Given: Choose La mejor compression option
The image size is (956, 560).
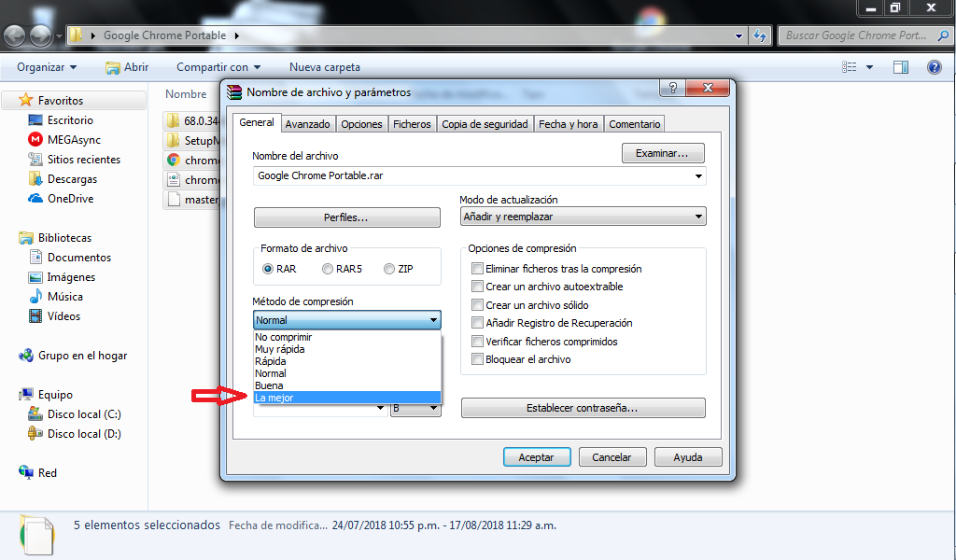Looking at the screenshot, I should click(346, 398).
